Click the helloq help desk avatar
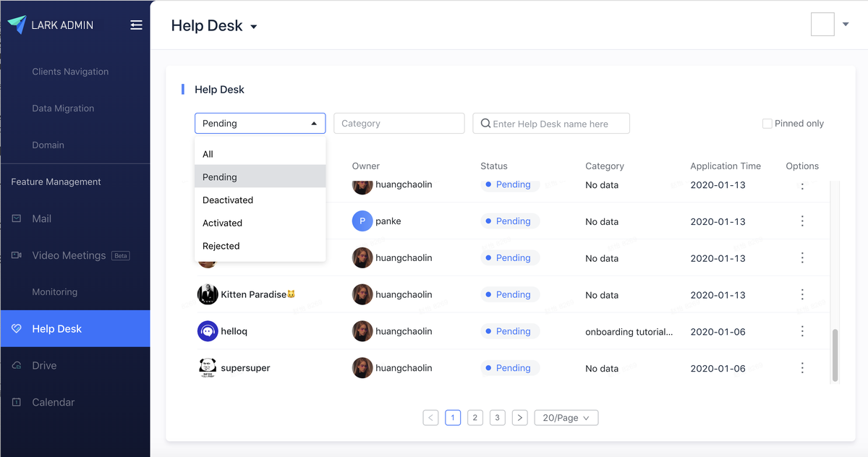This screenshot has width=868, height=457. (x=208, y=331)
